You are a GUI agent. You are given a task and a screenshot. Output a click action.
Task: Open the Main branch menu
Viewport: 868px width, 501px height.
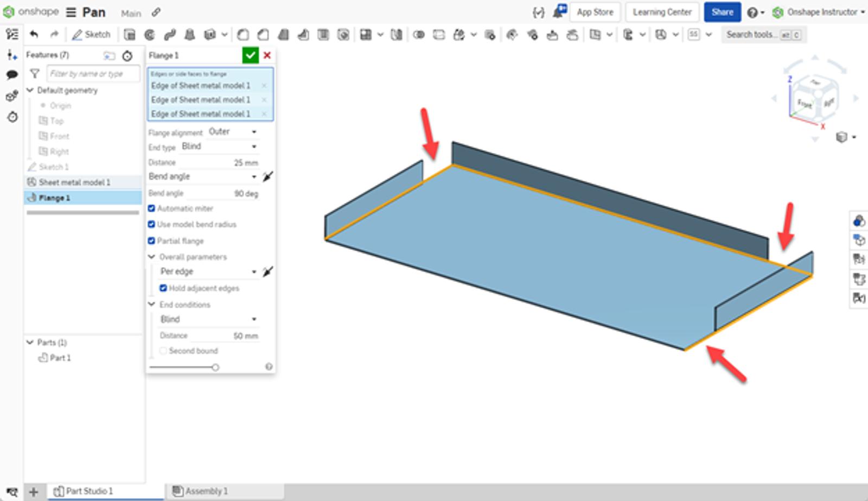(131, 13)
